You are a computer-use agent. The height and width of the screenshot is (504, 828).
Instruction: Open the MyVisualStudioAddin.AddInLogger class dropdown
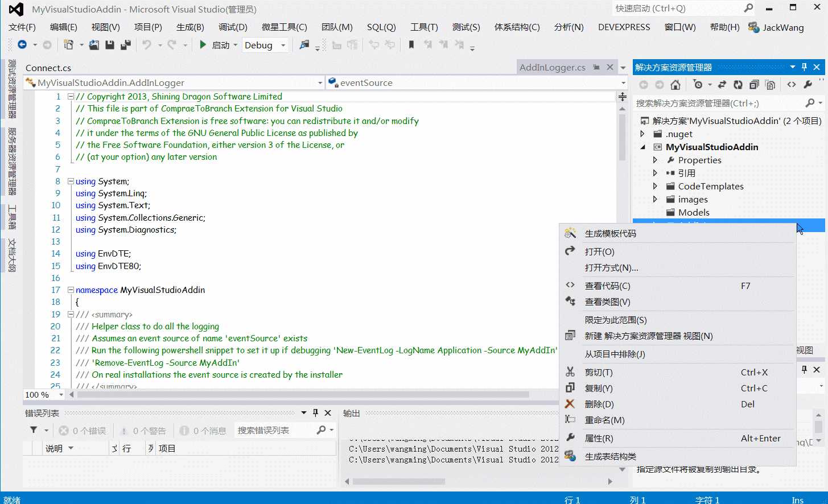(320, 82)
